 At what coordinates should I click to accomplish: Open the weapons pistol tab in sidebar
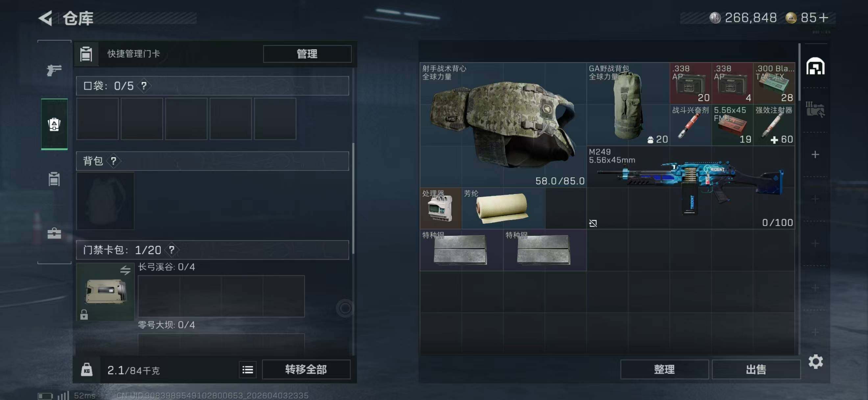(x=54, y=70)
